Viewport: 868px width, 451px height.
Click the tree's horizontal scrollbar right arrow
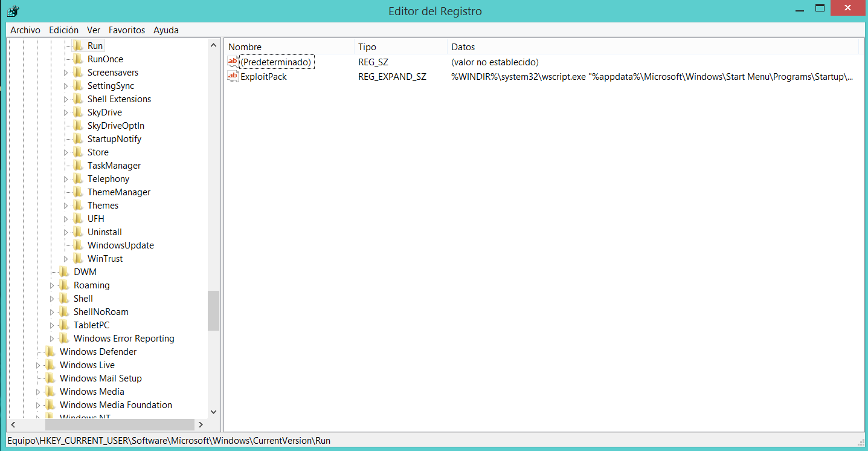coord(200,424)
